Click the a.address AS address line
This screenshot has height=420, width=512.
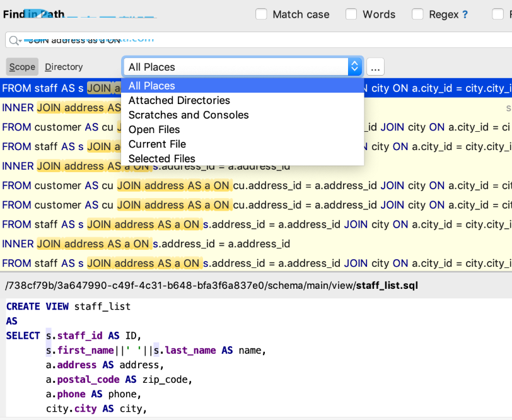[105, 365]
